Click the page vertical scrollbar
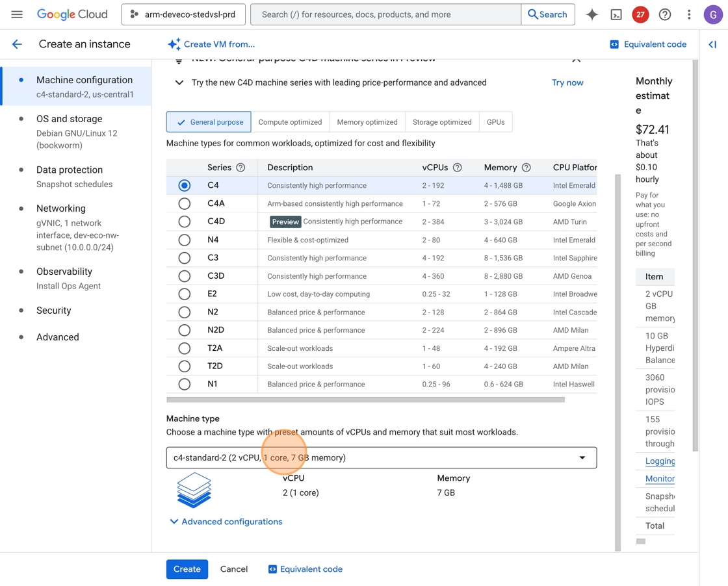 (x=695, y=255)
